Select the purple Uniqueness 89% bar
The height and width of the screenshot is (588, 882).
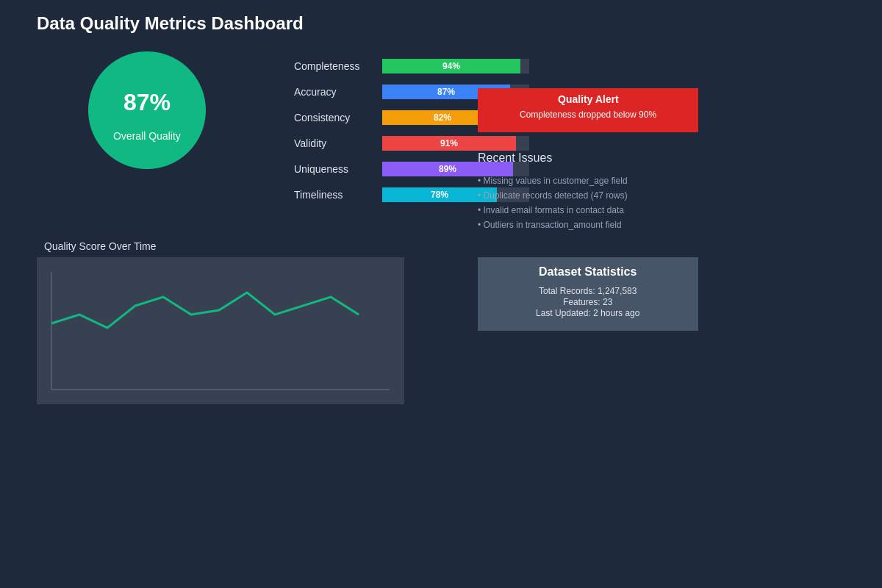447,169
